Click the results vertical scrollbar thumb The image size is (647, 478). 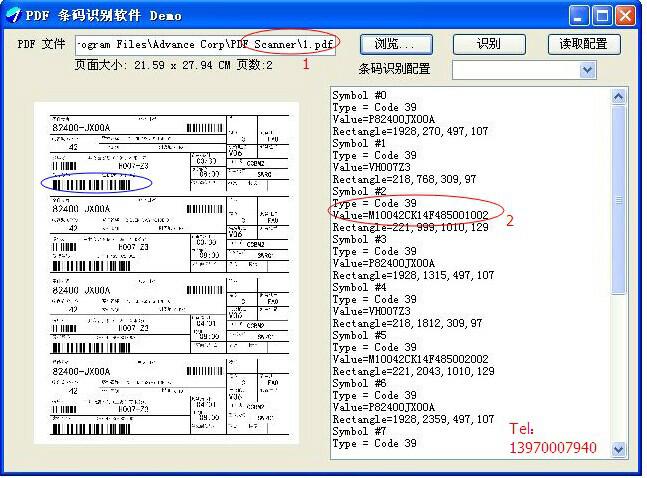click(x=618, y=200)
